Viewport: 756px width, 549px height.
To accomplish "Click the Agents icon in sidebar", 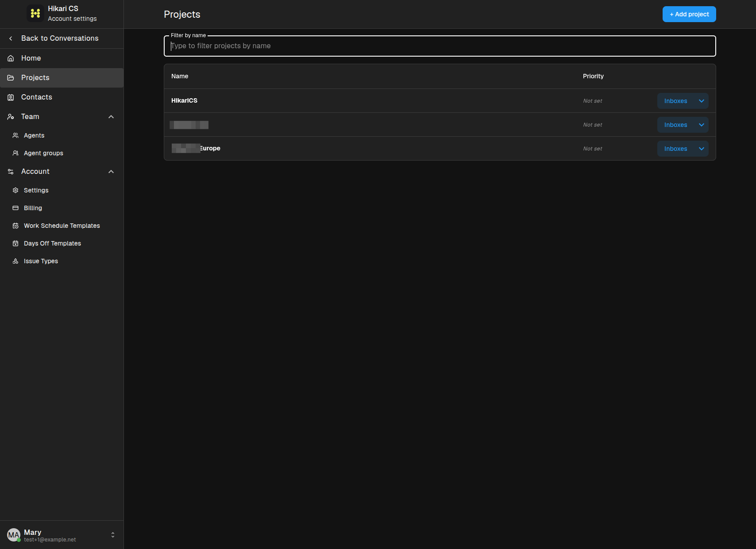I will pos(15,135).
